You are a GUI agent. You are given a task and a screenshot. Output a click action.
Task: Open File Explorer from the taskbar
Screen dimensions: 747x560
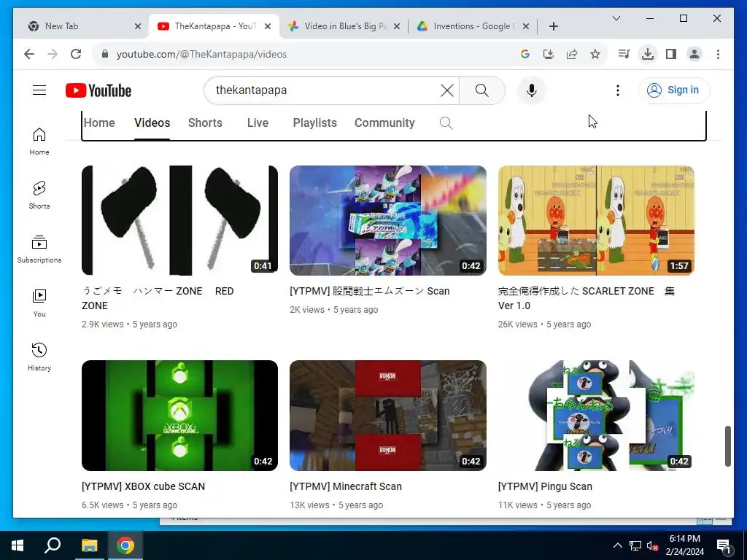point(89,545)
